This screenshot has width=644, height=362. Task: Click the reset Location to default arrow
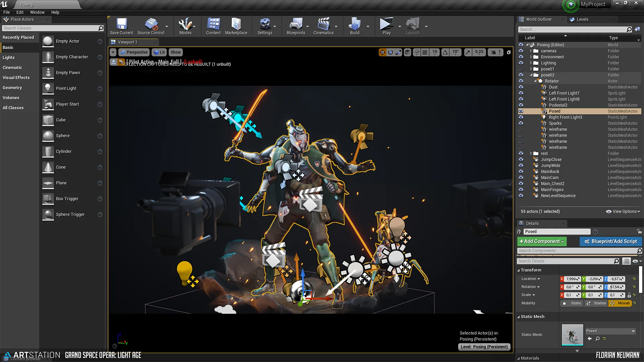634,279
